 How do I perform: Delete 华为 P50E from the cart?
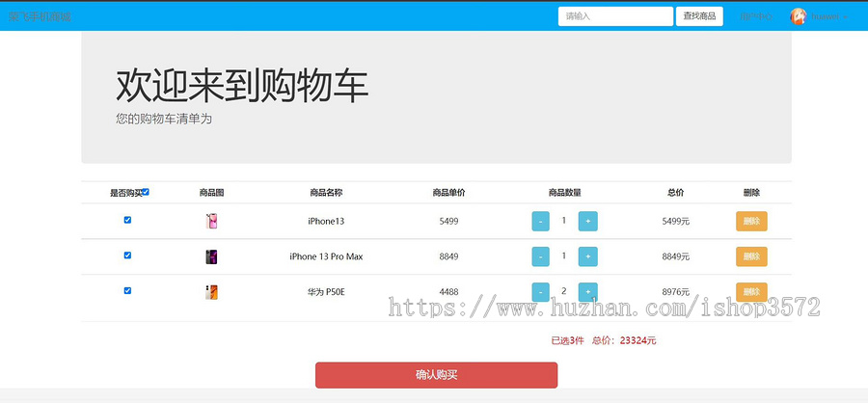click(x=751, y=292)
